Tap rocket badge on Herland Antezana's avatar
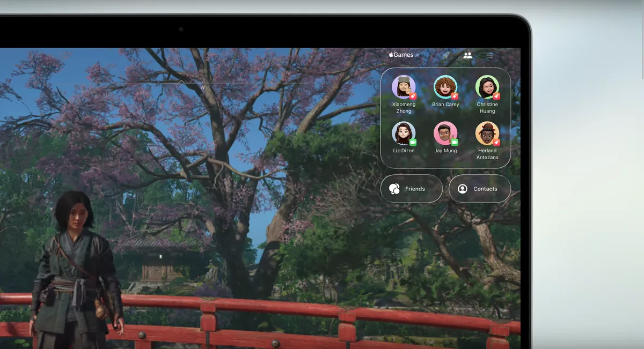The height and width of the screenshot is (349, 644). pyautogui.click(x=496, y=143)
